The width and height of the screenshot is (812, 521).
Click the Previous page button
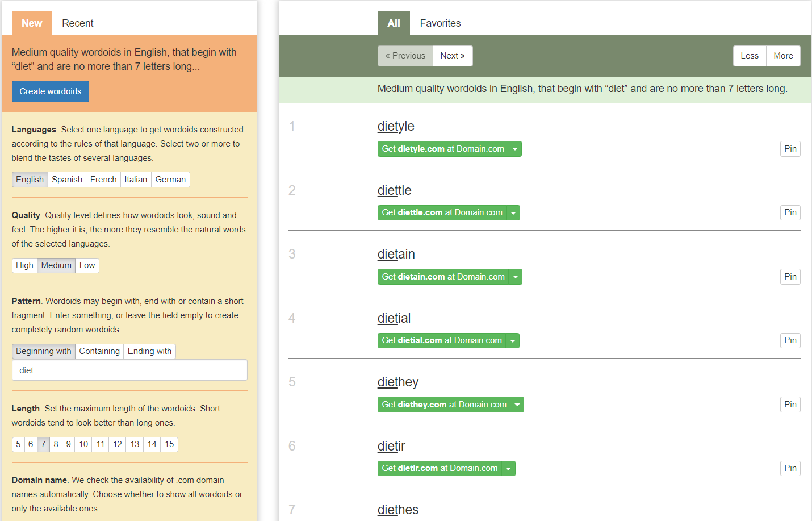point(405,56)
